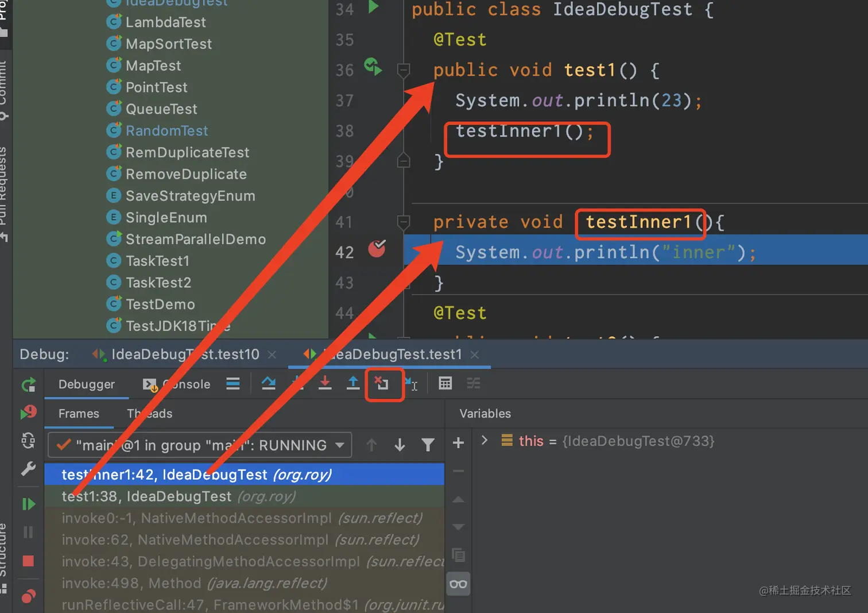Viewport: 868px width, 613px height.
Task: Click the Remove Watch minus icon
Action: coord(459,471)
